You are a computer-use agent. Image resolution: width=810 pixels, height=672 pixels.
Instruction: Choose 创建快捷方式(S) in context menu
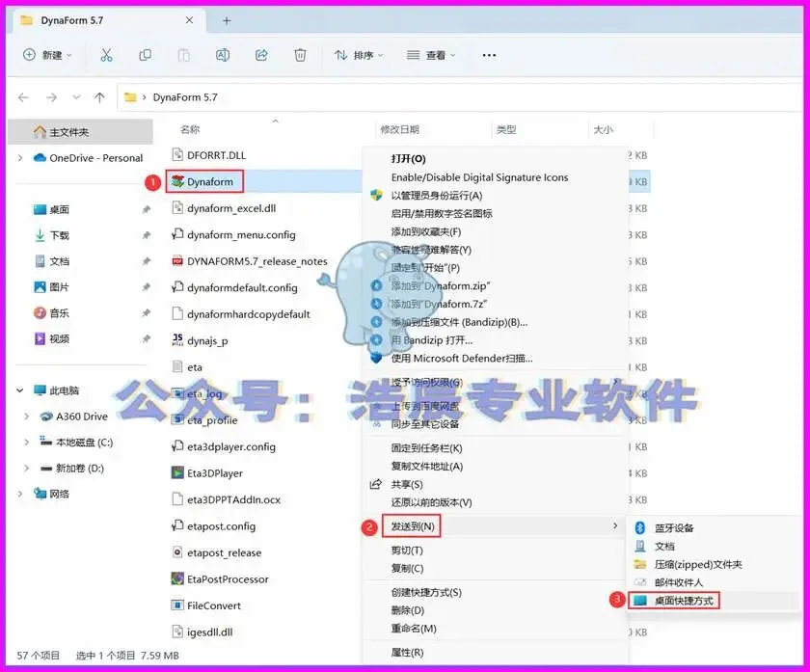426,592
